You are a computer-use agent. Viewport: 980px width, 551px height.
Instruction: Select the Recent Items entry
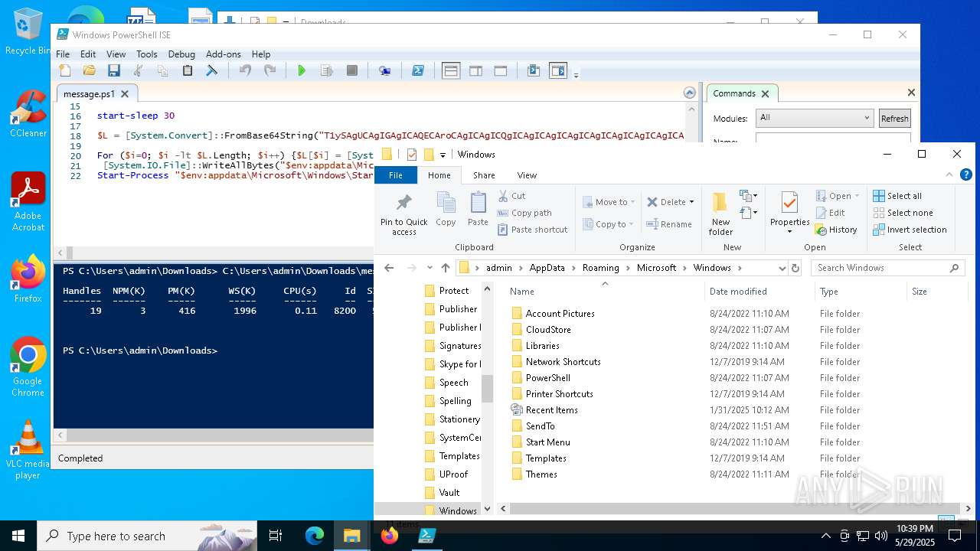point(551,410)
